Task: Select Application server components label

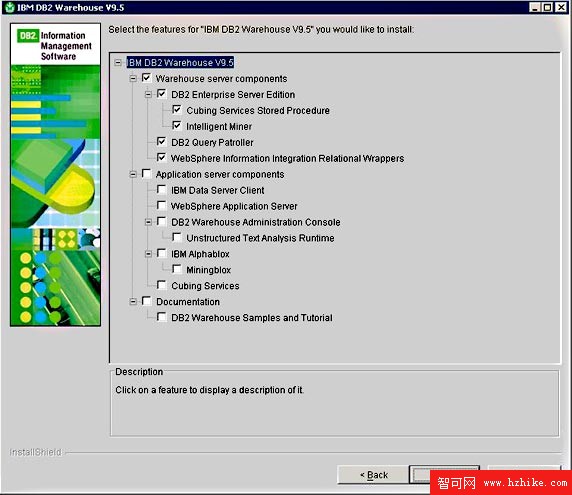Action: tap(220, 174)
